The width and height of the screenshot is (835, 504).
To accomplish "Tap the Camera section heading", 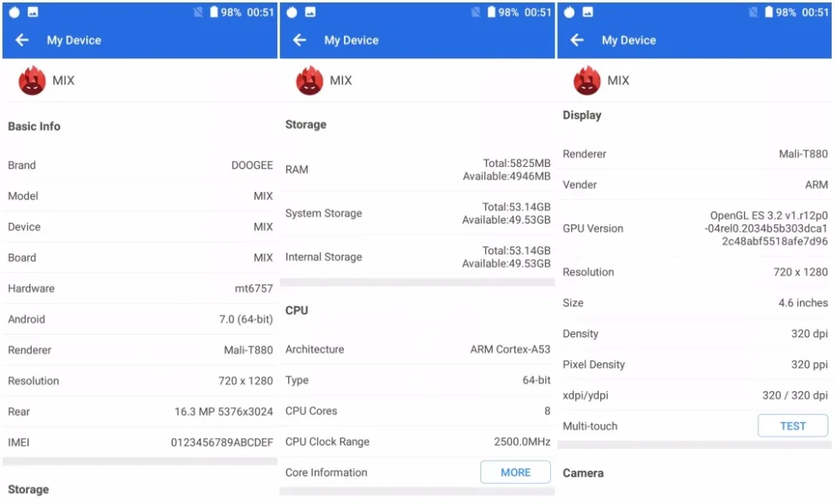I will (x=583, y=473).
